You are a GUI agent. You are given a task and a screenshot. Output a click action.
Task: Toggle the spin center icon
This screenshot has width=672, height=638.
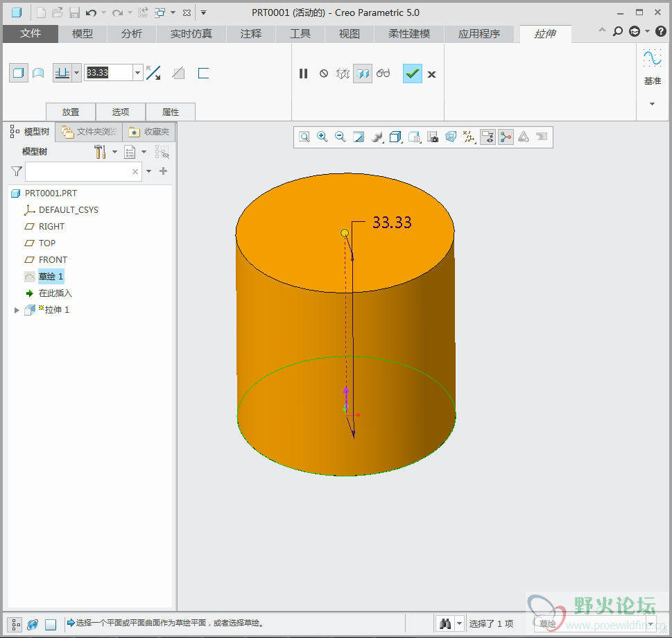point(506,137)
